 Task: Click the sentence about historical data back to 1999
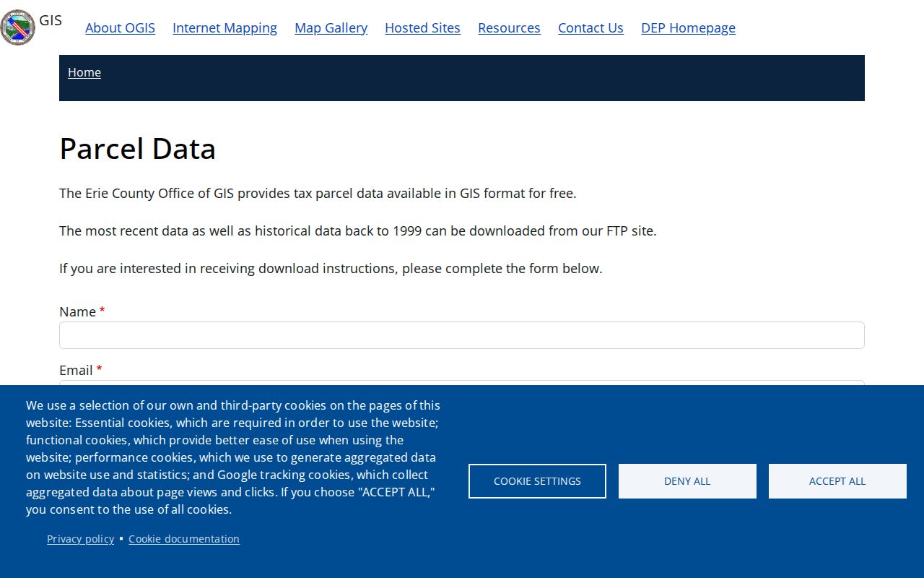358,231
